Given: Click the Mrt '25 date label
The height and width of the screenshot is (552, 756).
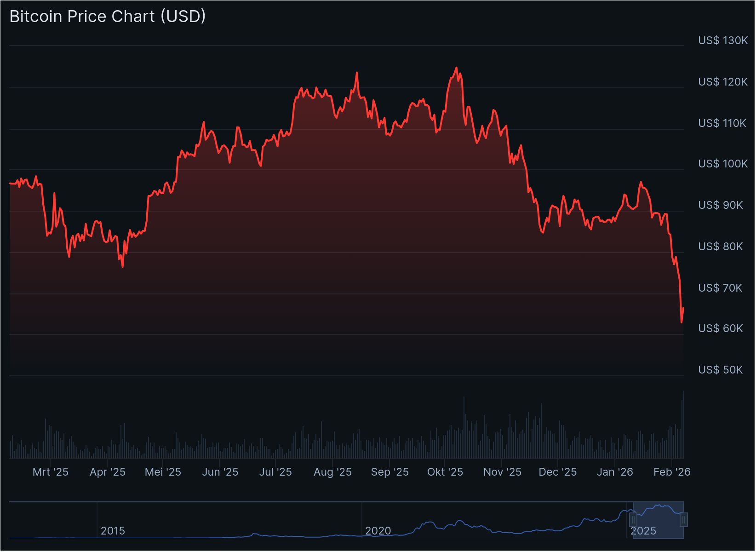Looking at the screenshot, I should [51, 472].
